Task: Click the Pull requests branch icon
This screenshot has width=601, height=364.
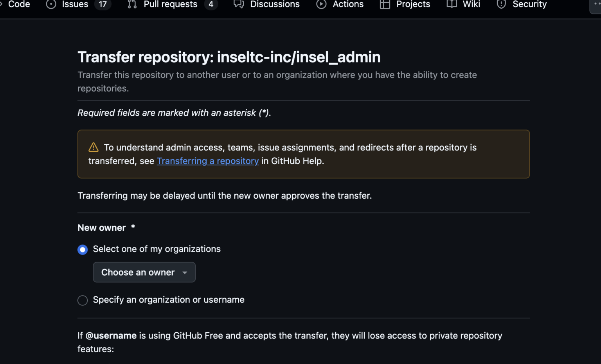Action: pos(132,4)
